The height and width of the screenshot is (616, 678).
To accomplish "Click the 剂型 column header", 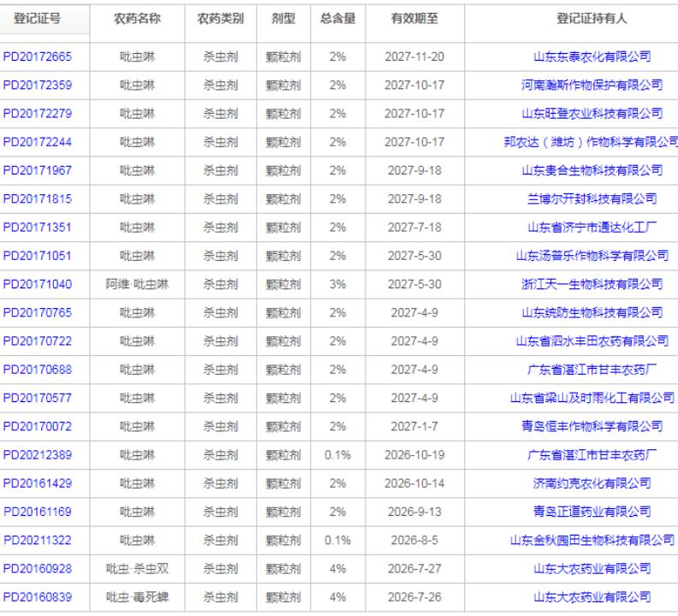I will (283, 19).
